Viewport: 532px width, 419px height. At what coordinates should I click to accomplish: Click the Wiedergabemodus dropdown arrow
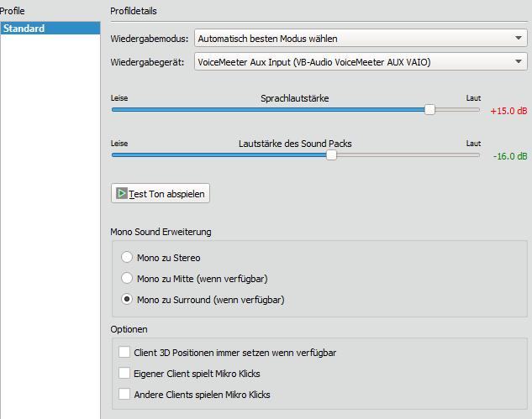click(519, 39)
